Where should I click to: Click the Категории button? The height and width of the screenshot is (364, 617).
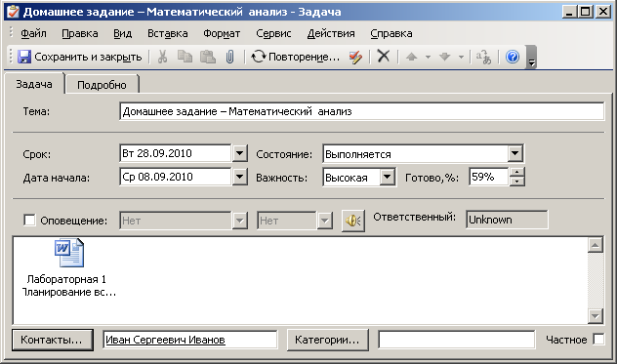pyautogui.click(x=327, y=340)
